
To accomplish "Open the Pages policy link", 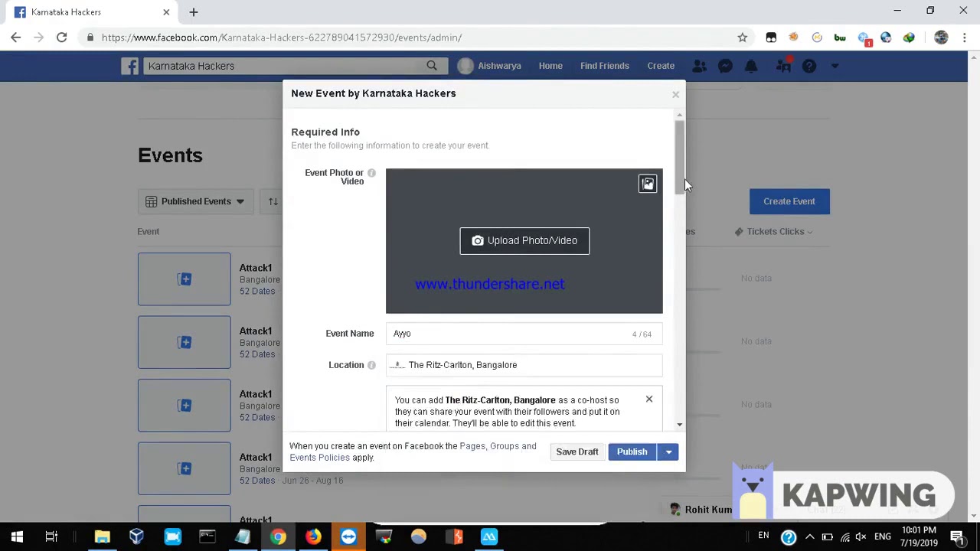I will pos(472,446).
